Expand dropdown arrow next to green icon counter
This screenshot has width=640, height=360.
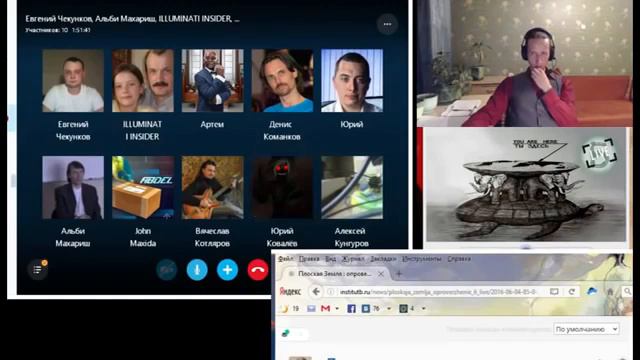[x=423, y=309]
